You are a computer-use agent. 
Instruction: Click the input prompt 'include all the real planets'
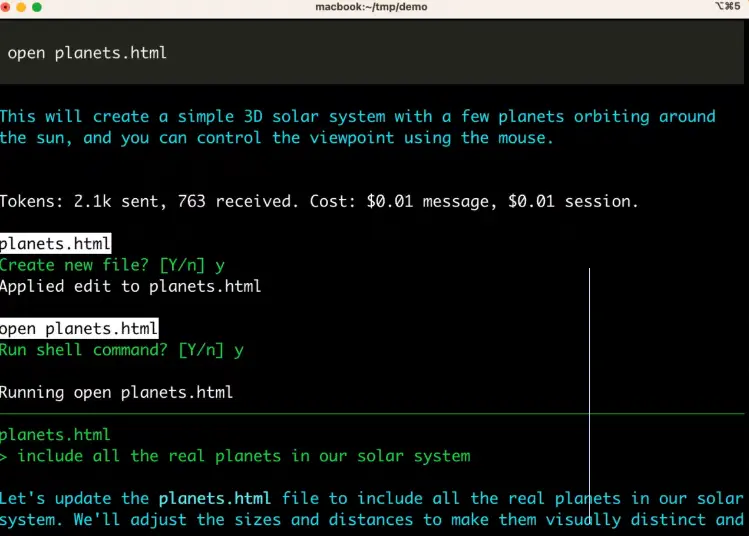click(244, 456)
